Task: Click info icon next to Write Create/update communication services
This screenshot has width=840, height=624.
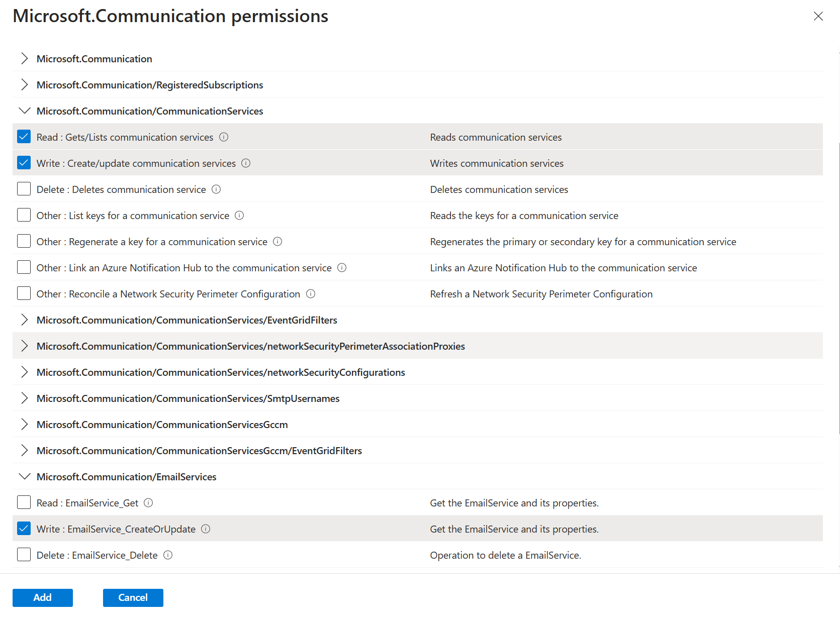Action: tap(246, 163)
